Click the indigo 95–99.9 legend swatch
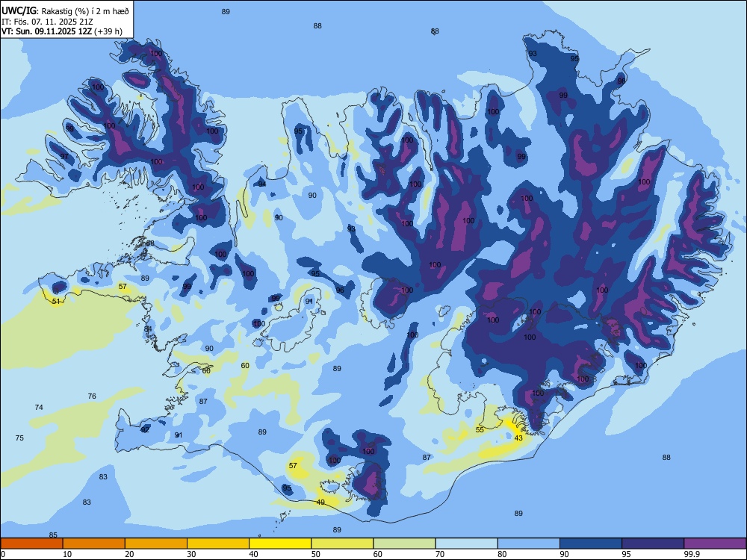This screenshot has height=560, width=747. 653,544
